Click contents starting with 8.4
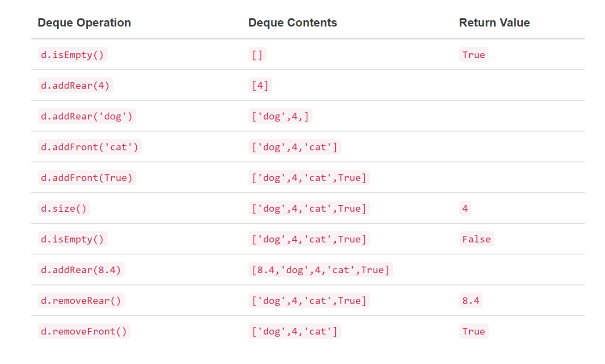 pyautogui.click(x=321, y=270)
